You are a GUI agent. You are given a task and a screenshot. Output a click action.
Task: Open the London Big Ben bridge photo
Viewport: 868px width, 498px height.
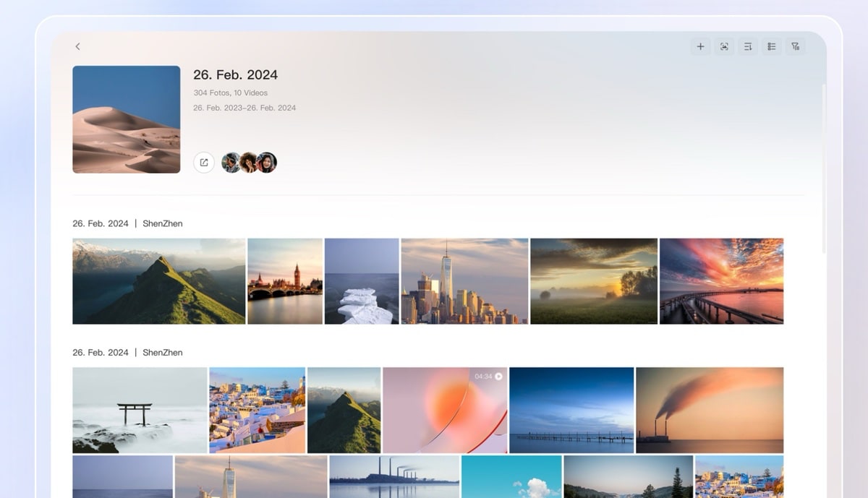285,281
